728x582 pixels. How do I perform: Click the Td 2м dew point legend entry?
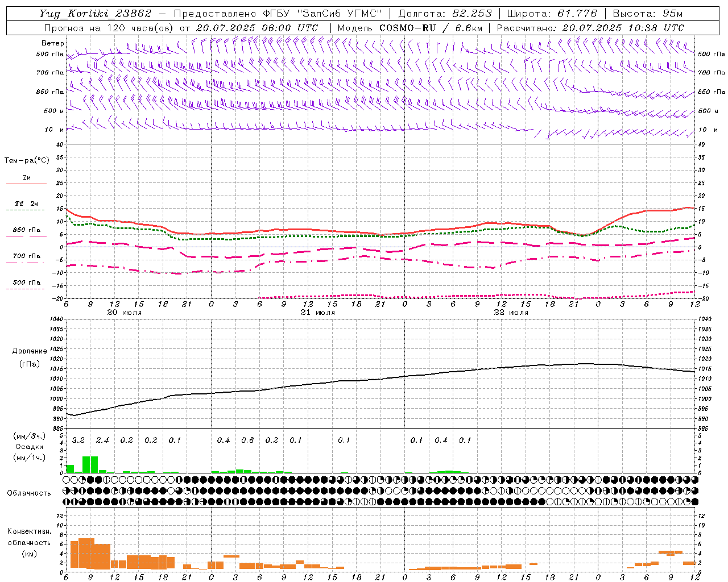[x=26, y=203]
